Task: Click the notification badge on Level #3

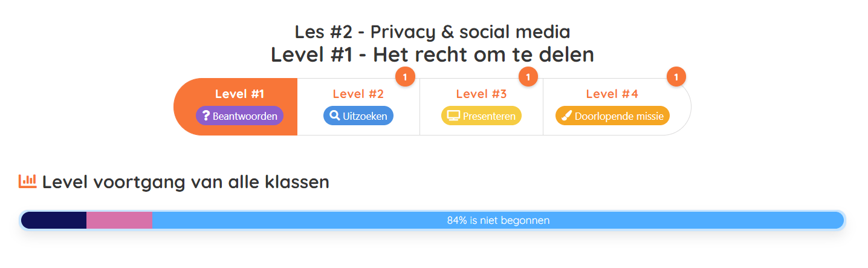Action: pos(528,77)
